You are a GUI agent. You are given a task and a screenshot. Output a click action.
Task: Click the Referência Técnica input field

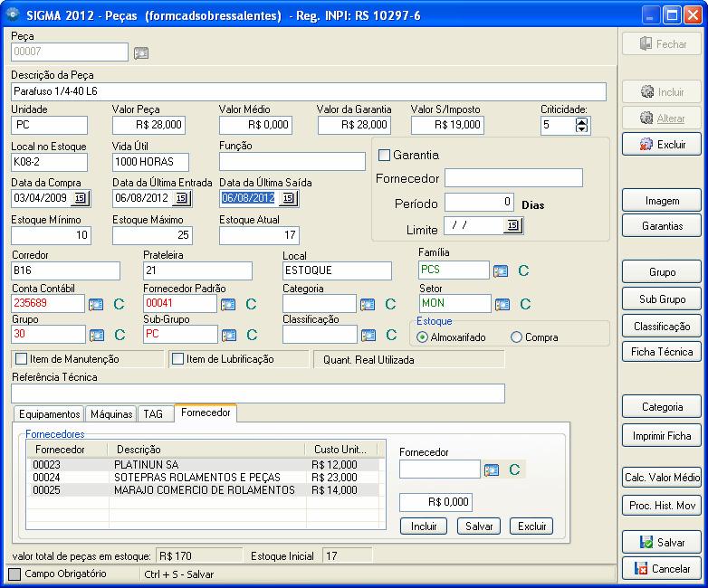(x=258, y=394)
